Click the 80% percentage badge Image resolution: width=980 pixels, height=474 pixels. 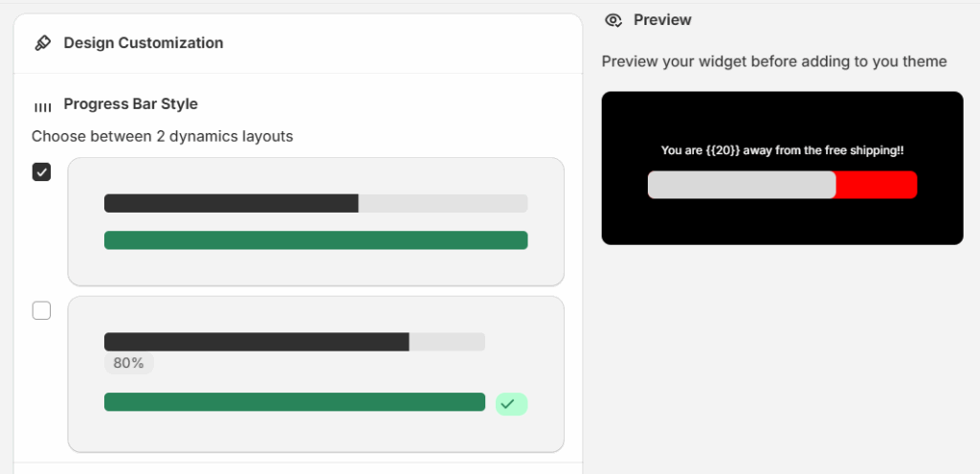[x=128, y=363]
